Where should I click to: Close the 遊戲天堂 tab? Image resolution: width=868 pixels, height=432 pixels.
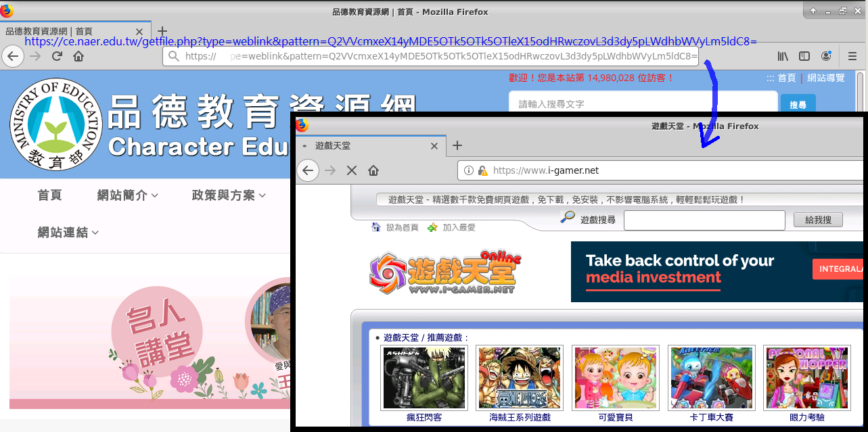point(435,145)
